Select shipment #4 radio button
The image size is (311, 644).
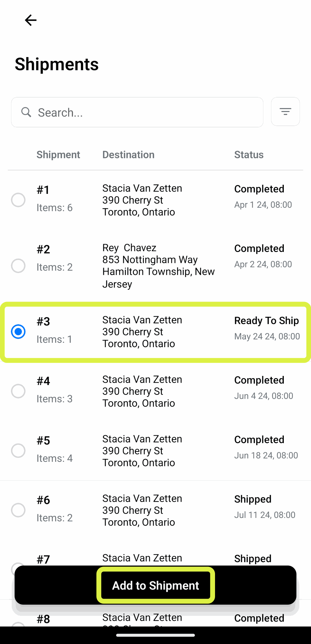[x=18, y=391]
